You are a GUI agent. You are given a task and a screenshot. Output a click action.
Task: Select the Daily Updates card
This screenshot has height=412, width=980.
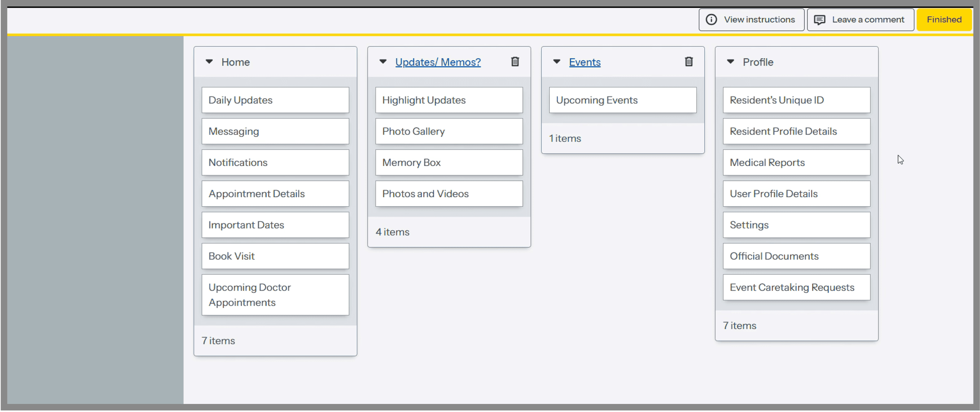point(275,100)
